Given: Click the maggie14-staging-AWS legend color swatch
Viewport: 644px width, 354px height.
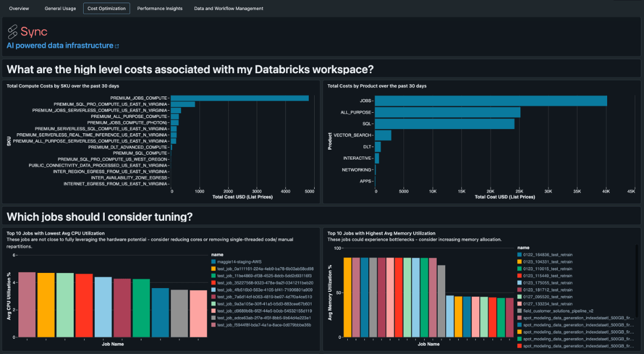Looking at the screenshot, I should pos(213,262).
